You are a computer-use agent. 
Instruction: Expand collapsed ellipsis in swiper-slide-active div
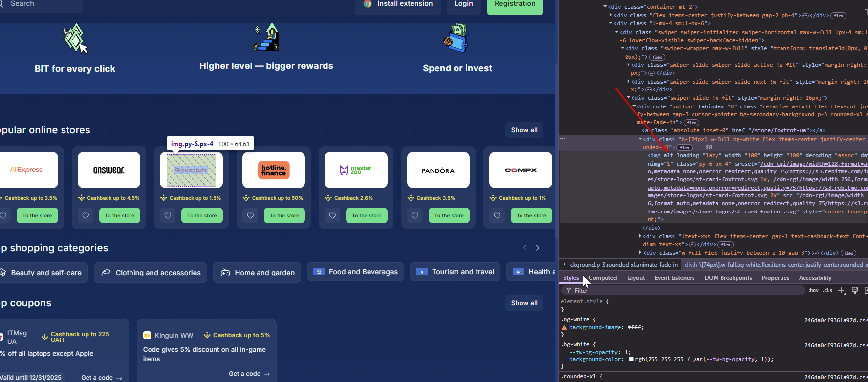[x=651, y=73]
